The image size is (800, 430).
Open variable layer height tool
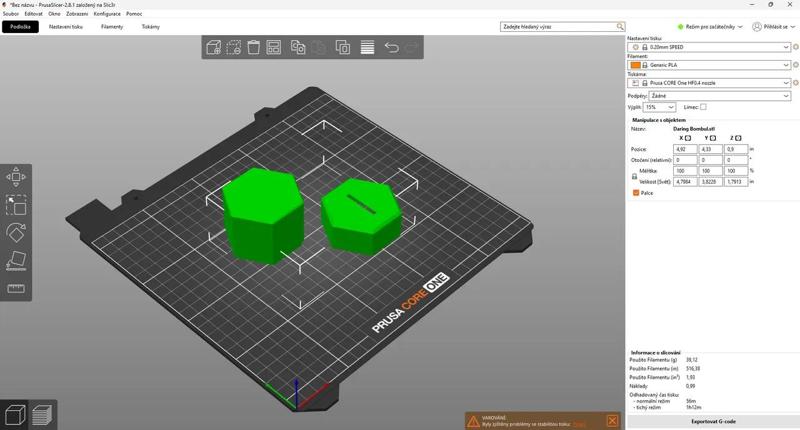pyautogui.click(x=367, y=47)
